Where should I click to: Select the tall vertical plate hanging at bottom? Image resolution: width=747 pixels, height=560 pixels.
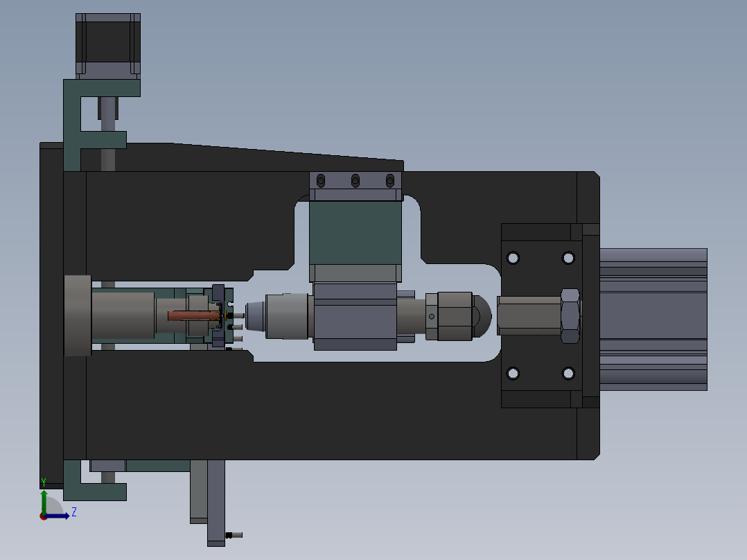pyautogui.click(x=216, y=502)
